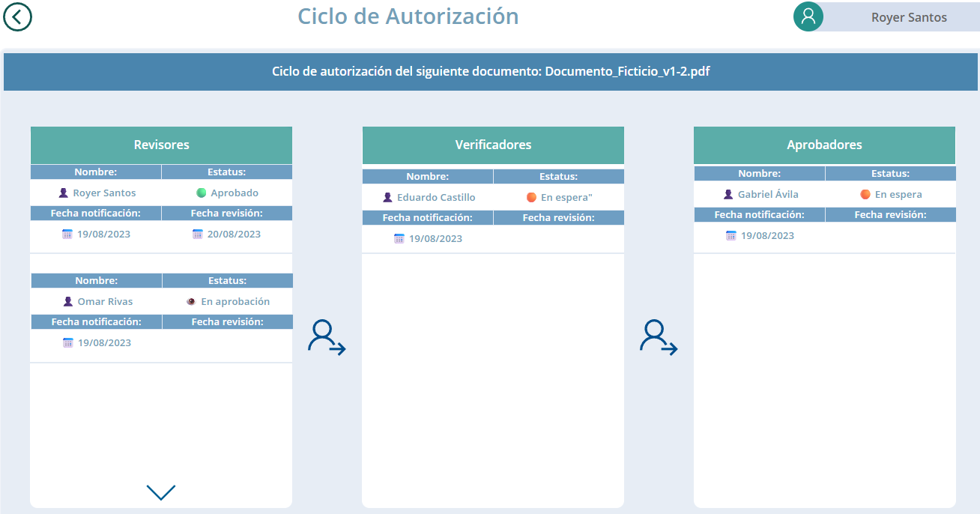Click the reviewer name Royer Santos in Revisores
This screenshot has width=980, height=514.
coord(104,193)
